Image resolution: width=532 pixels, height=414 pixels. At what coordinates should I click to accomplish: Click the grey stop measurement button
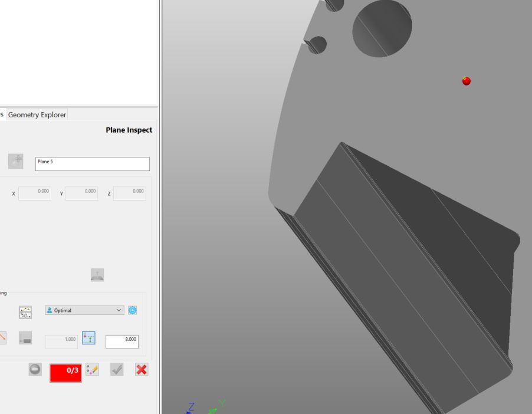[x=35, y=370]
